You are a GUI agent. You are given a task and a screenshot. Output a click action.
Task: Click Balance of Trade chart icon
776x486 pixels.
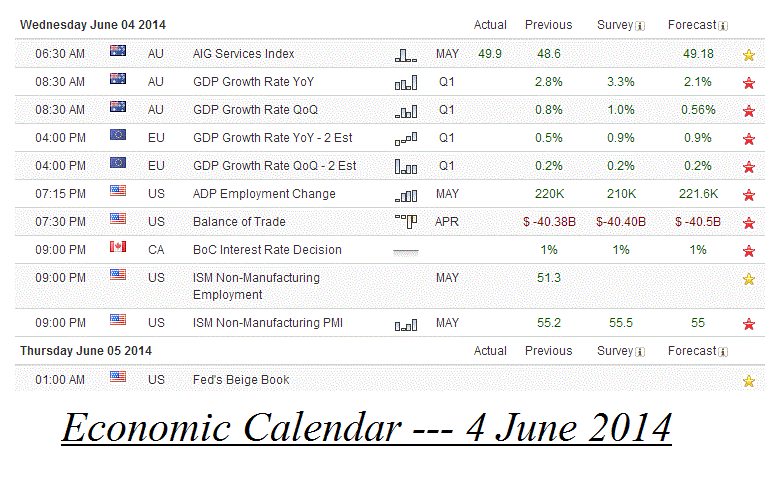point(405,222)
